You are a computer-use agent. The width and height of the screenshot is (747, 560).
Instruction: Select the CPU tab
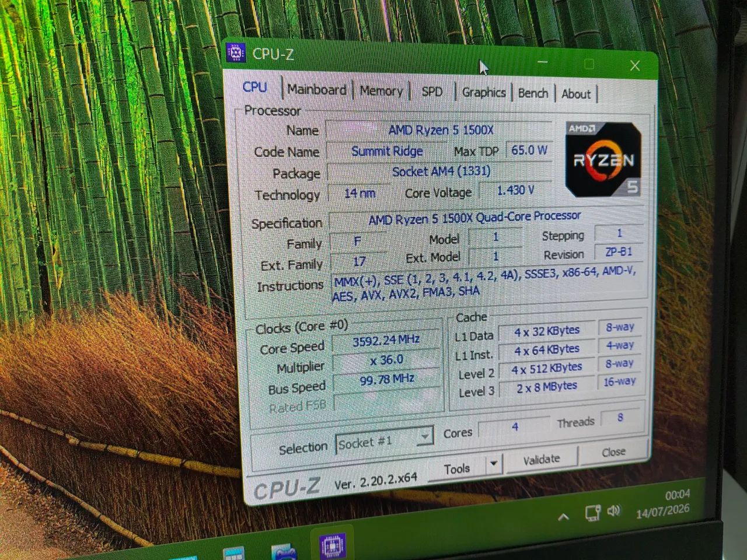tap(255, 87)
